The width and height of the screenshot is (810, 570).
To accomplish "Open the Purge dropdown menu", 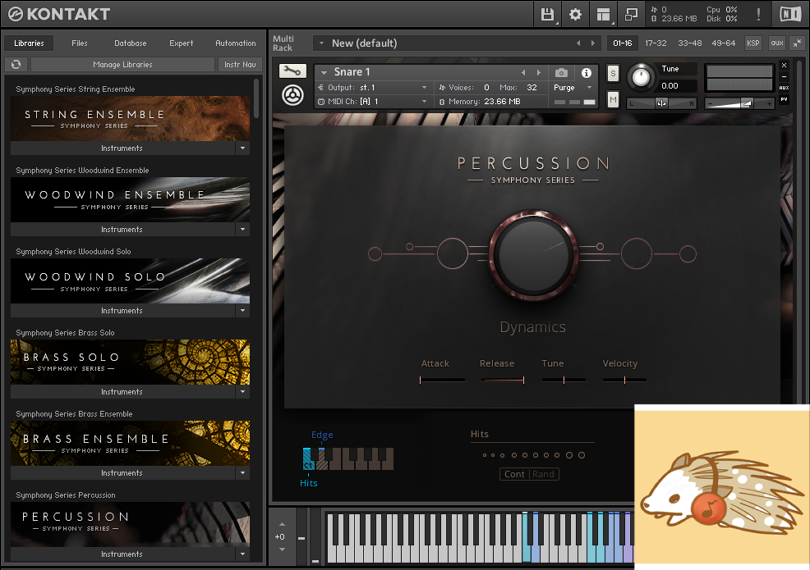I will [572, 87].
